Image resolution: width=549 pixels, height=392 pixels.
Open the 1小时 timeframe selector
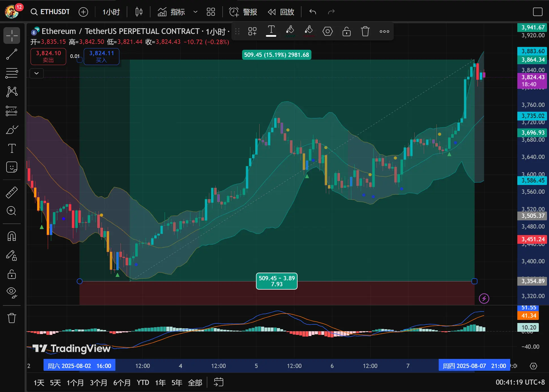[x=111, y=12]
